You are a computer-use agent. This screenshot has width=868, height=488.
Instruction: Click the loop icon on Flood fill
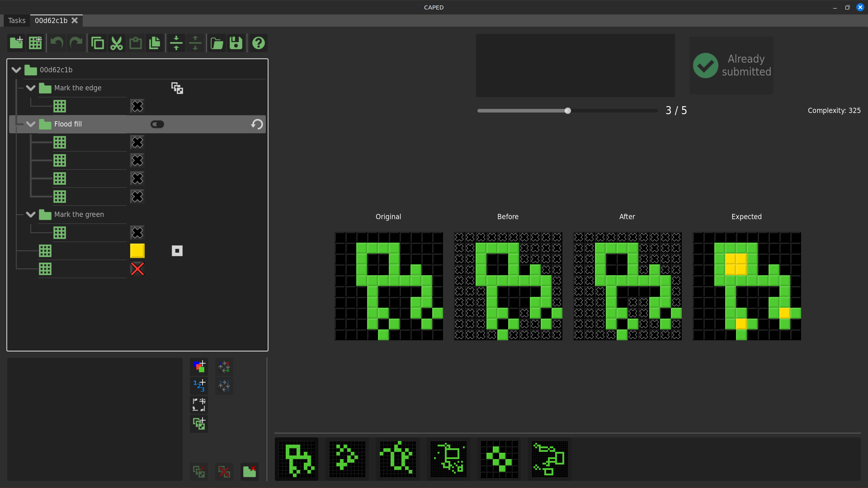257,124
